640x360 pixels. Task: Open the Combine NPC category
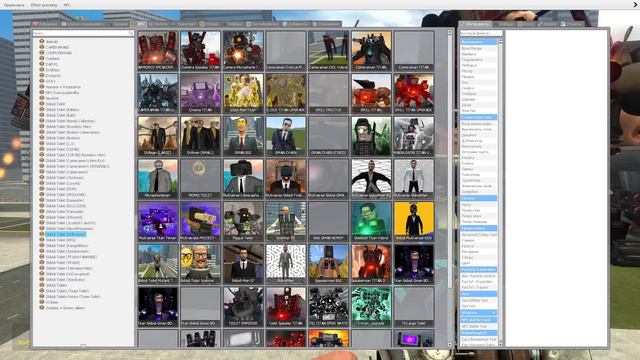point(52,58)
